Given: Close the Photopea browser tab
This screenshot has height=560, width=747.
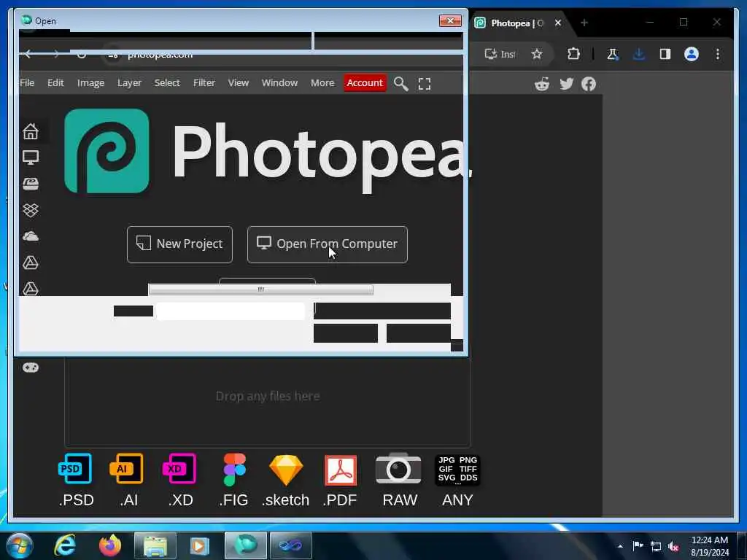Looking at the screenshot, I should [558, 23].
